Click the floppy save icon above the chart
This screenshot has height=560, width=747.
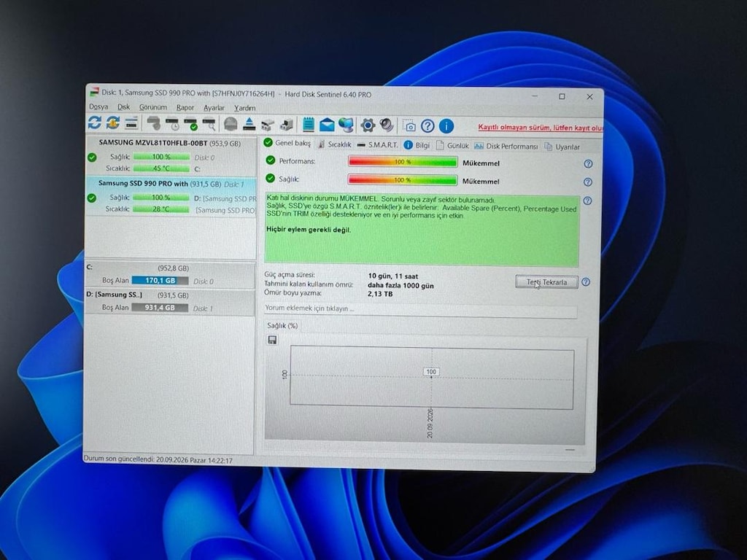click(273, 340)
